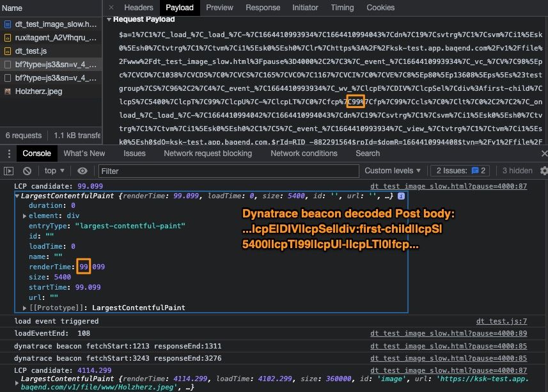Close the request details pane
Image resolution: width=548 pixels, height=392 pixels.
pyautogui.click(x=110, y=8)
